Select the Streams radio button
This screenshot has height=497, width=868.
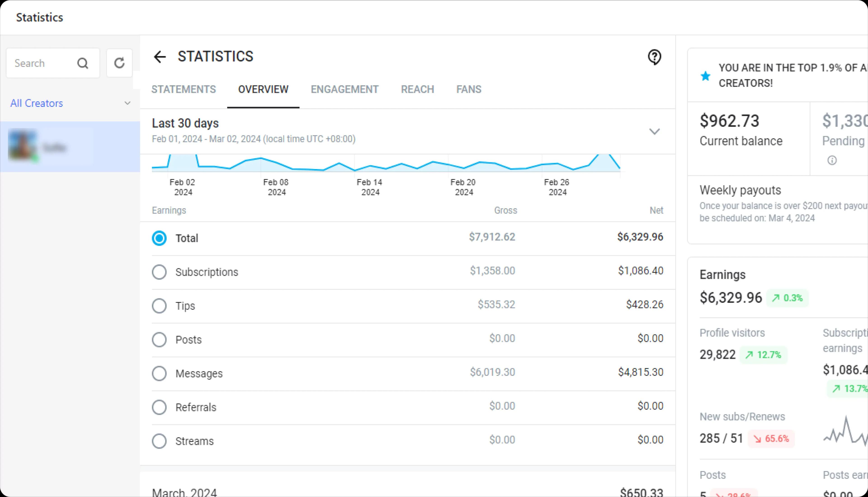(159, 441)
